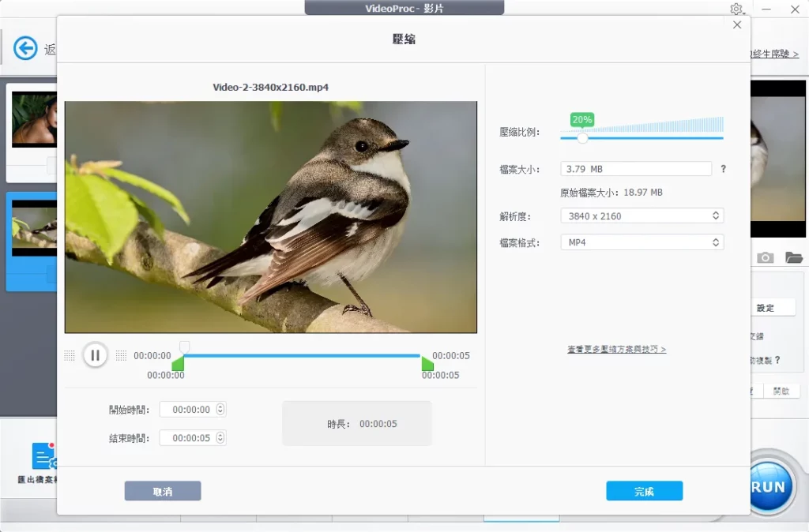Click the camera snapshot icon
This screenshot has height=532, width=809.
click(765, 258)
